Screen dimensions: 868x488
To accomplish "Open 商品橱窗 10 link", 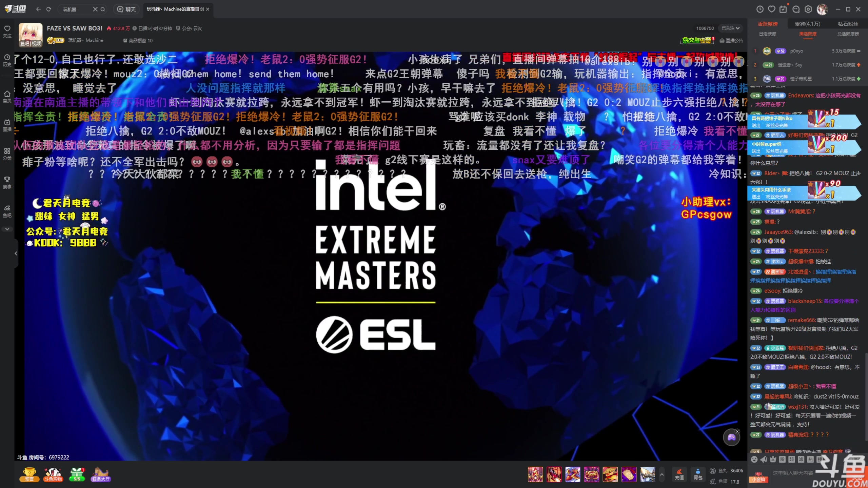I will [138, 41].
